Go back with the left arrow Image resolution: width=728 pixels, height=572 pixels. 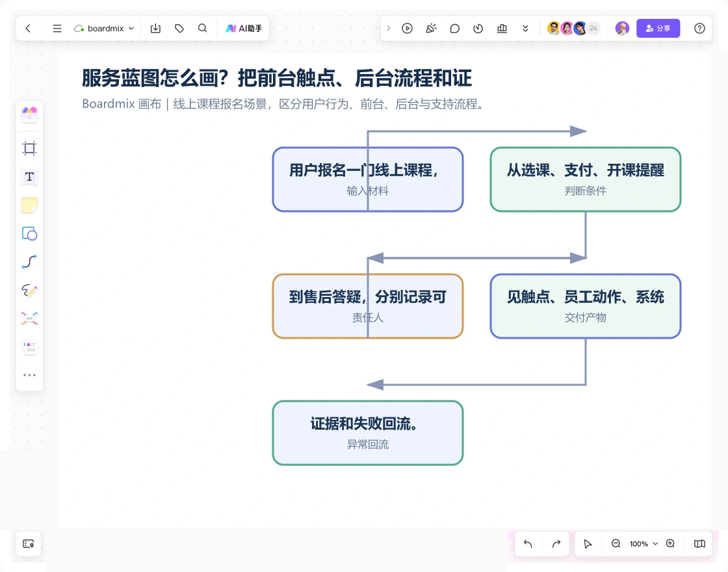(28, 29)
